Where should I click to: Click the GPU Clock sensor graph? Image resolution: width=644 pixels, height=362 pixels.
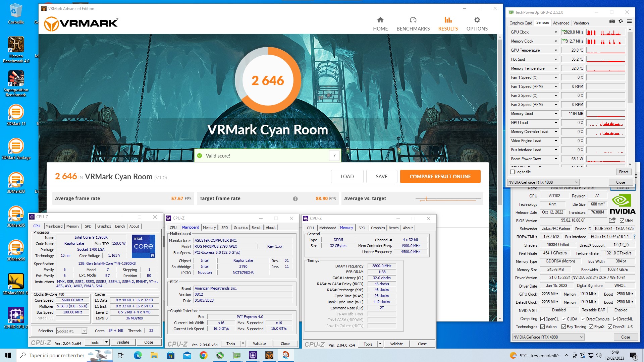tap(605, 32)
